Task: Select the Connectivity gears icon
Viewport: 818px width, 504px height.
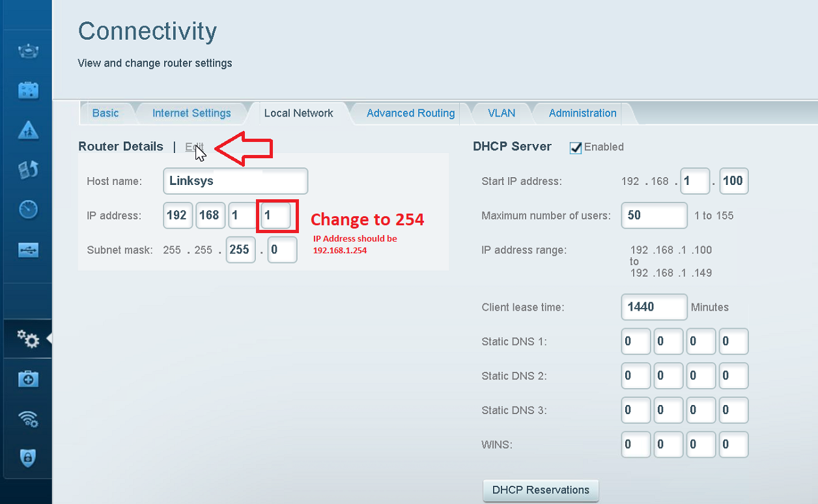Action: [x=28, y=339]
